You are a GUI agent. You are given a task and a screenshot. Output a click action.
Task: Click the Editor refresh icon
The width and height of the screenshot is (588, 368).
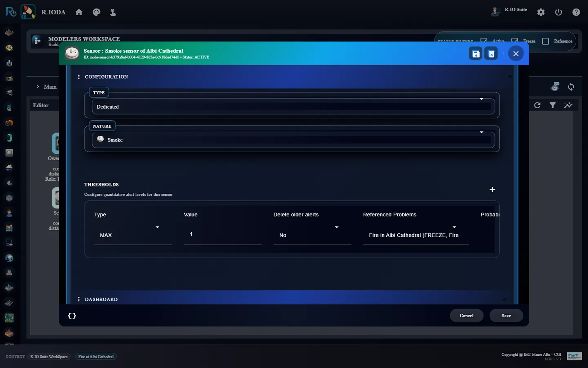[x=537, y=105]
